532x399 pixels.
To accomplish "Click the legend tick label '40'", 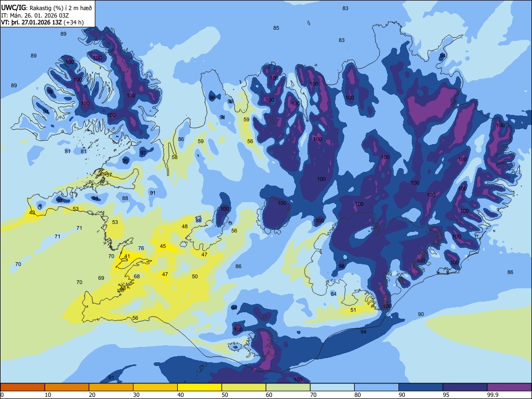I will 180,395.
